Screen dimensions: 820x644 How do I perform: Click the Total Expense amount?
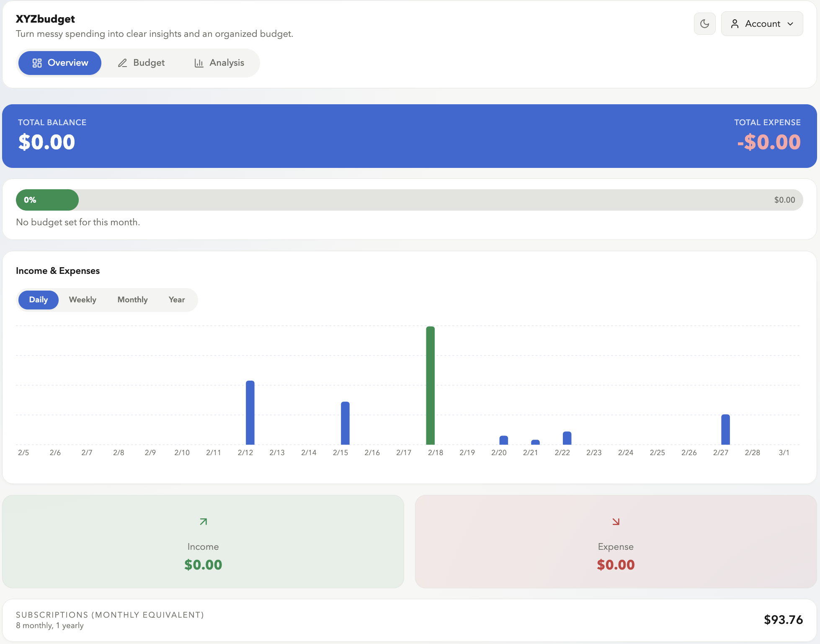coord(769,142)
